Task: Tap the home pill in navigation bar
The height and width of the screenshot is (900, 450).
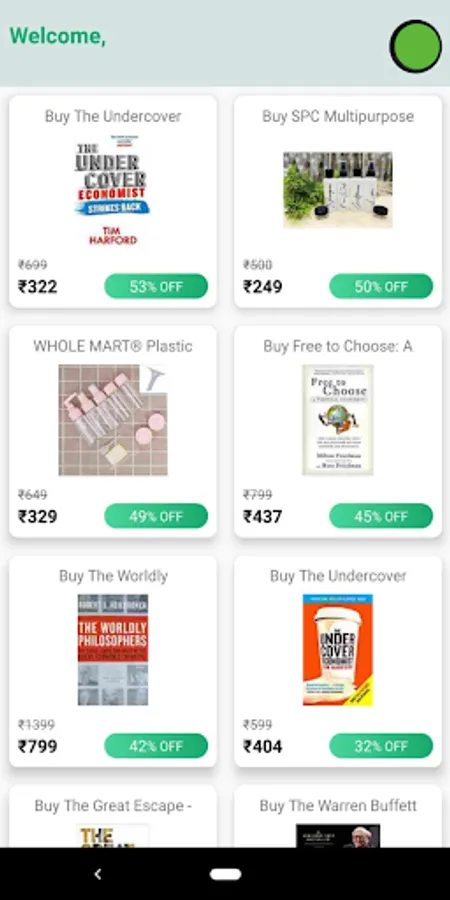Action: 225,874
